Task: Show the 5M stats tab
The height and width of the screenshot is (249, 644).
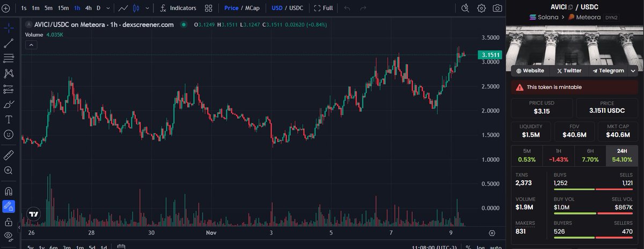Action: click(x=526, y=155)
